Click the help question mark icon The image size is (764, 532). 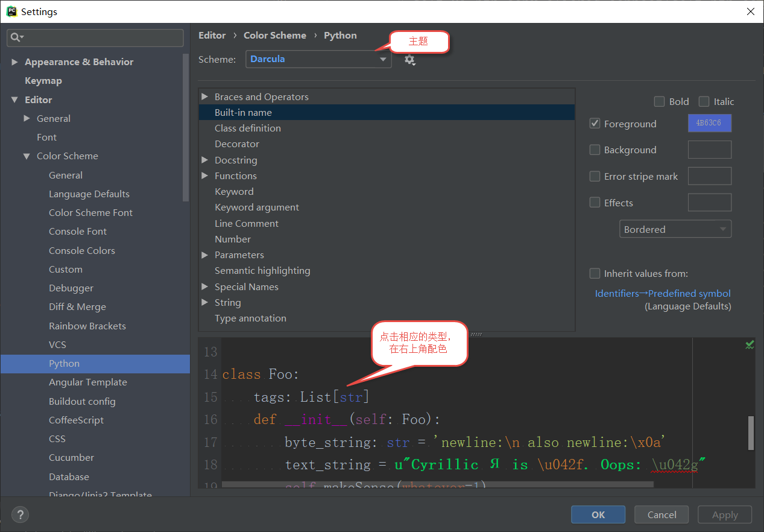(x=20, y=515)
